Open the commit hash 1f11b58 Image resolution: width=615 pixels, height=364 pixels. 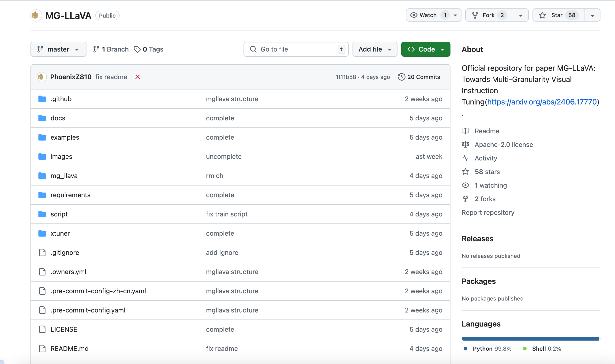tap(345, 77)
